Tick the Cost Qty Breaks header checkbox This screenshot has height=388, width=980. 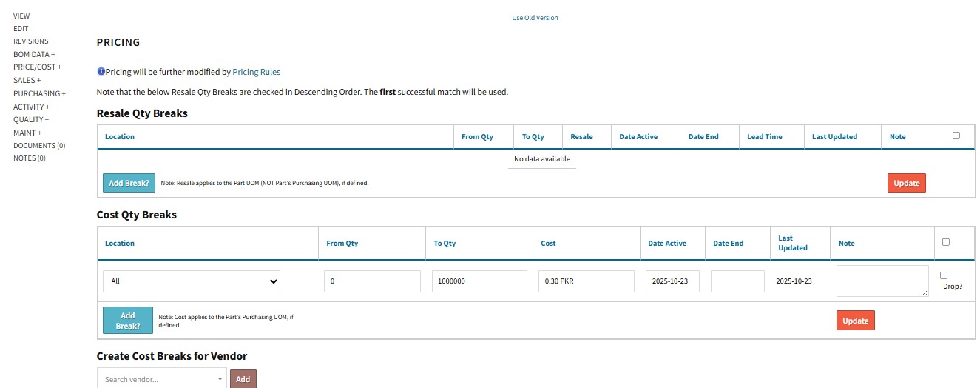coord(946,242)
